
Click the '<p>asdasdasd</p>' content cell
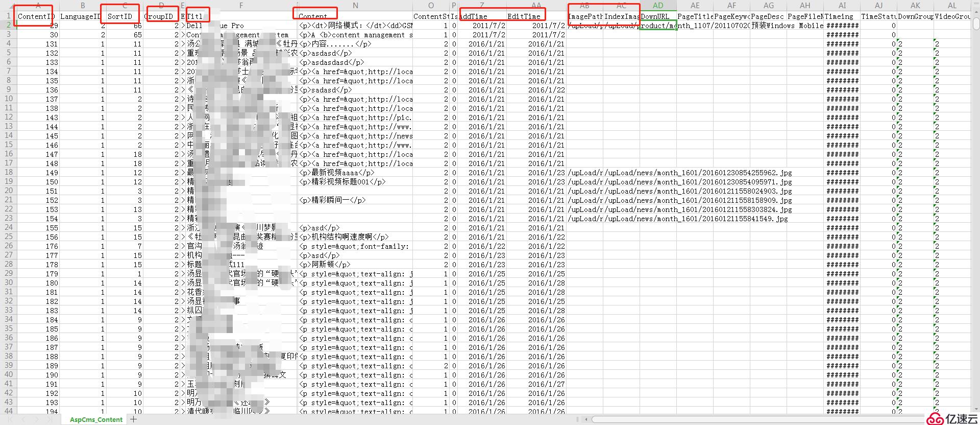pos(355,62)
